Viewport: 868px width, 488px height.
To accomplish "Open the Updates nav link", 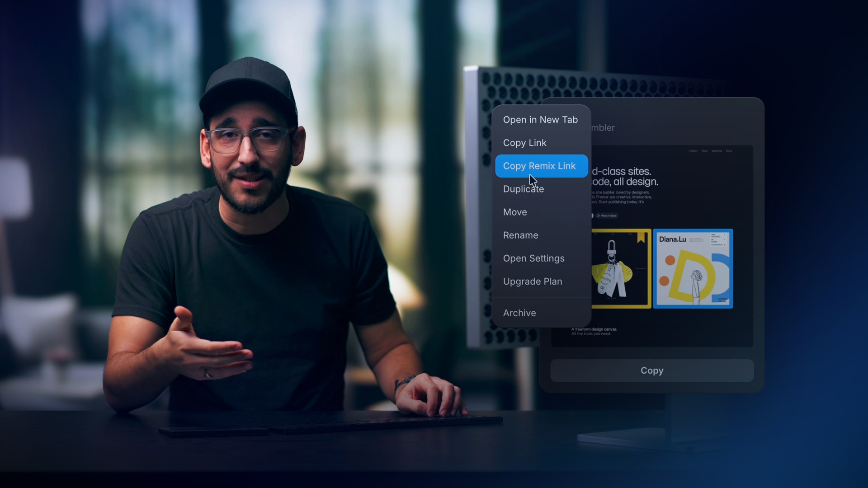I will (x=717, y=151).
